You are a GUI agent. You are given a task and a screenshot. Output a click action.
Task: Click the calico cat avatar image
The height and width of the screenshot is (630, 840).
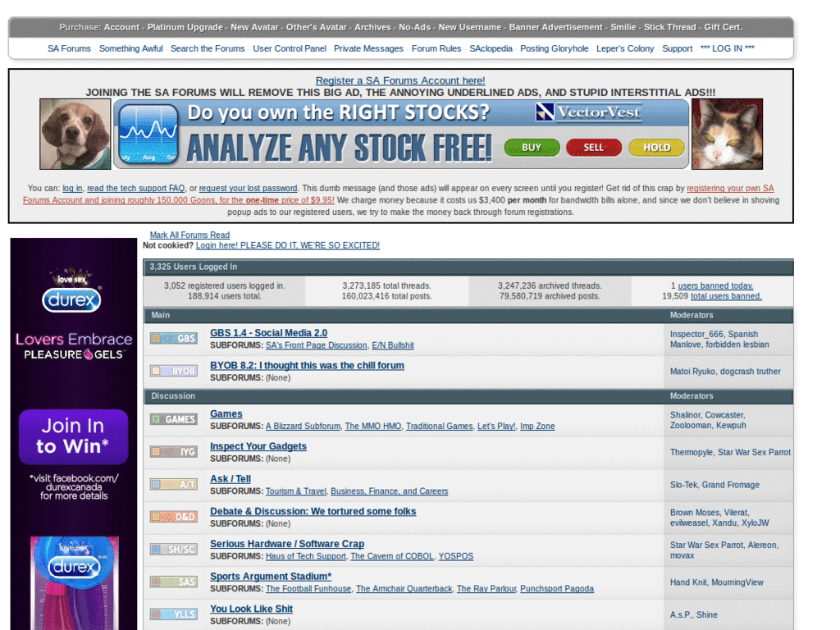tap(727, 134)
